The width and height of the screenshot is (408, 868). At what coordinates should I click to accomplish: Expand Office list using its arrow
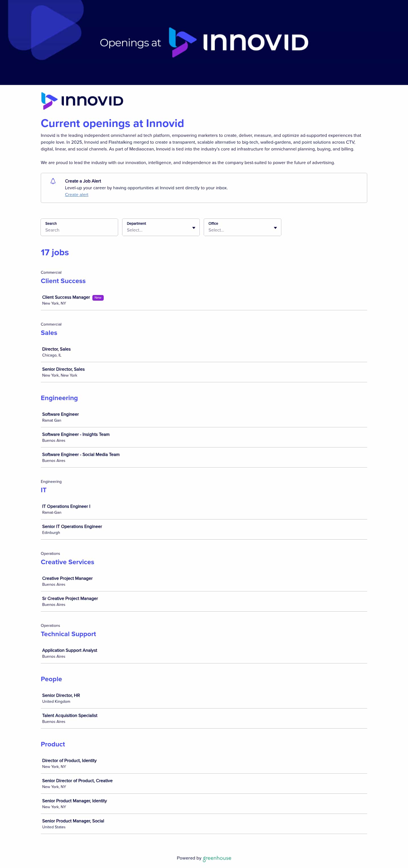click(x=275, y=228)
